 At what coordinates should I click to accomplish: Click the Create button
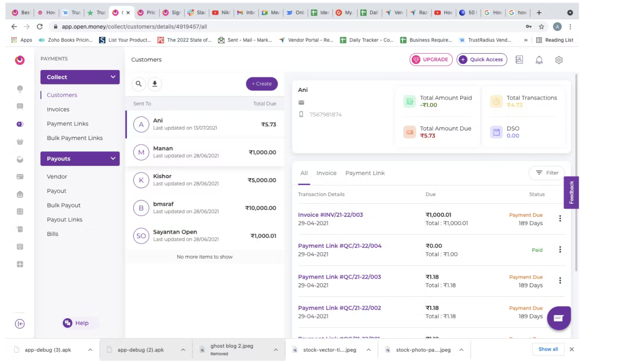click(x=261, y=84)
